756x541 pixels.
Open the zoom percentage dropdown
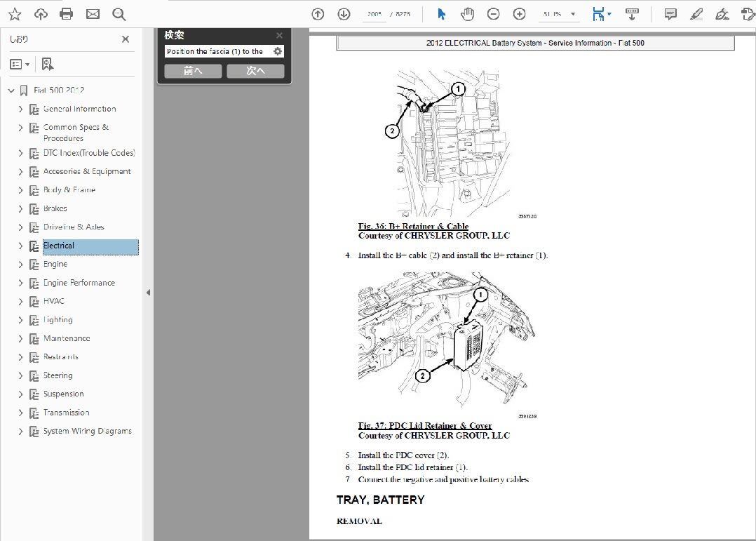pyautogui.click(x=572, y=13)
